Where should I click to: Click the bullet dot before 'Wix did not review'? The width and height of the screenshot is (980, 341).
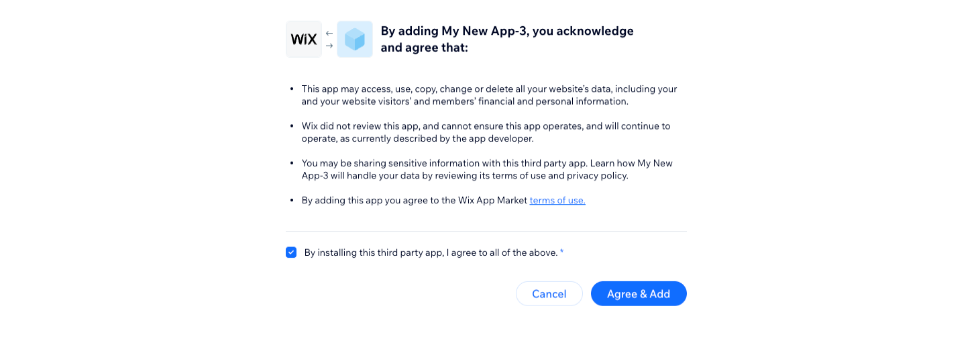pyautogui.click(x=292, y=126)
